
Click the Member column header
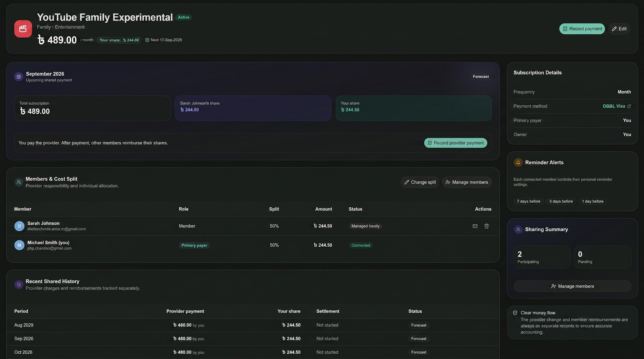(23, 209)
